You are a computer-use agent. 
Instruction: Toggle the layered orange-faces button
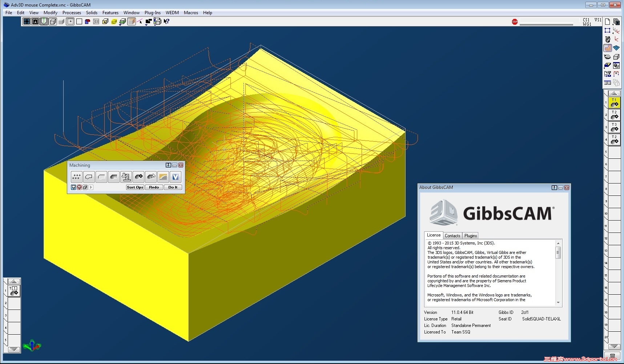coord(132,21)
